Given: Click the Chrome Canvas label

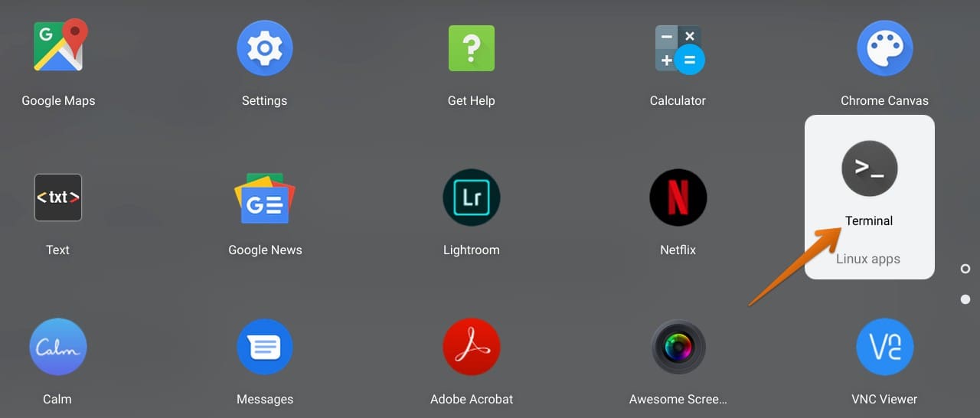Looking at the screenshot, I should point(884,100).
